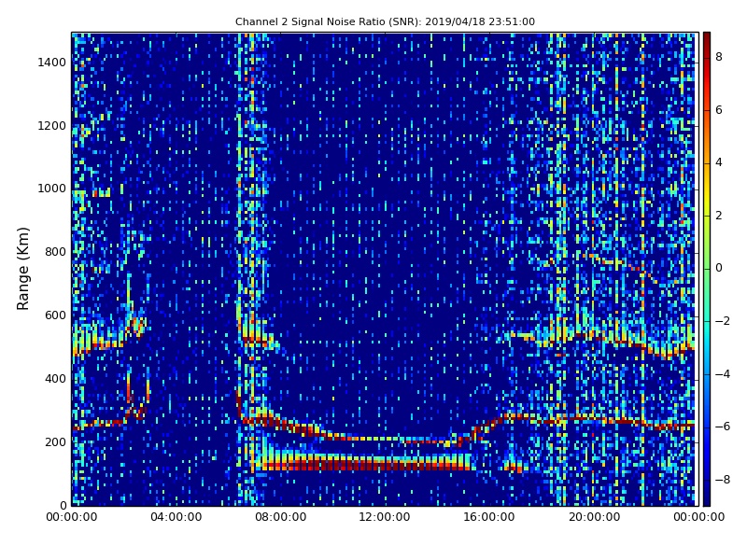Click the colorbar value −8 label
747x560 pixels.
tap(723, 480)
